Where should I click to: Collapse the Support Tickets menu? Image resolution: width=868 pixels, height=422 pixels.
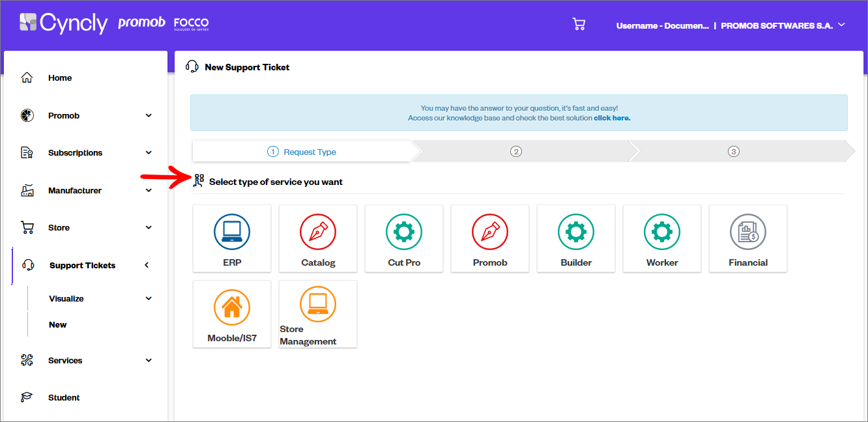pos(147,265)
